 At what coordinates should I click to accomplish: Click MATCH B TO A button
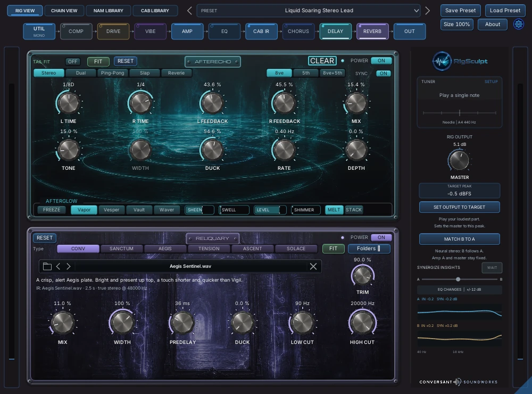460,239
